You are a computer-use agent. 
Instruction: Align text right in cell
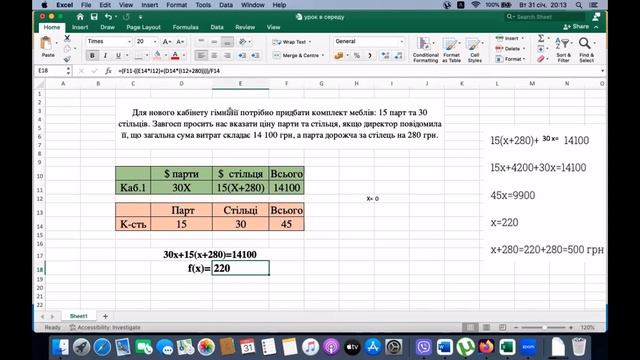[227, 56]
